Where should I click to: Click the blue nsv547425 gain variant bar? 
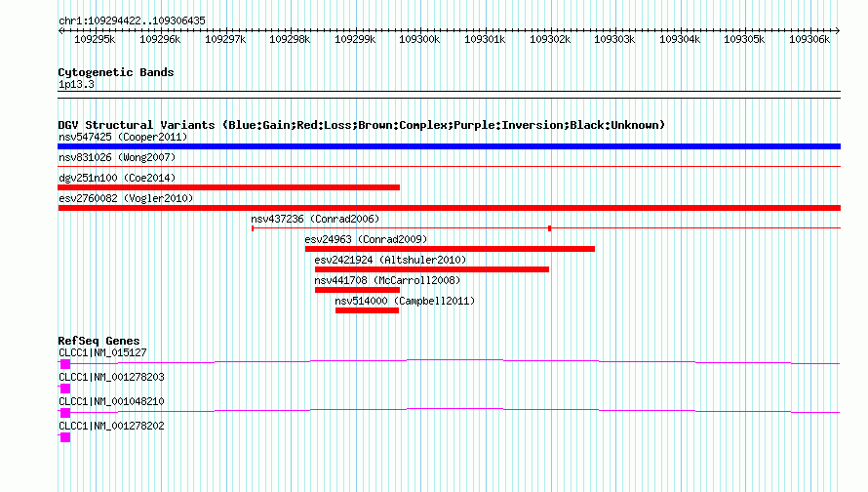click(x=449, y=146)
